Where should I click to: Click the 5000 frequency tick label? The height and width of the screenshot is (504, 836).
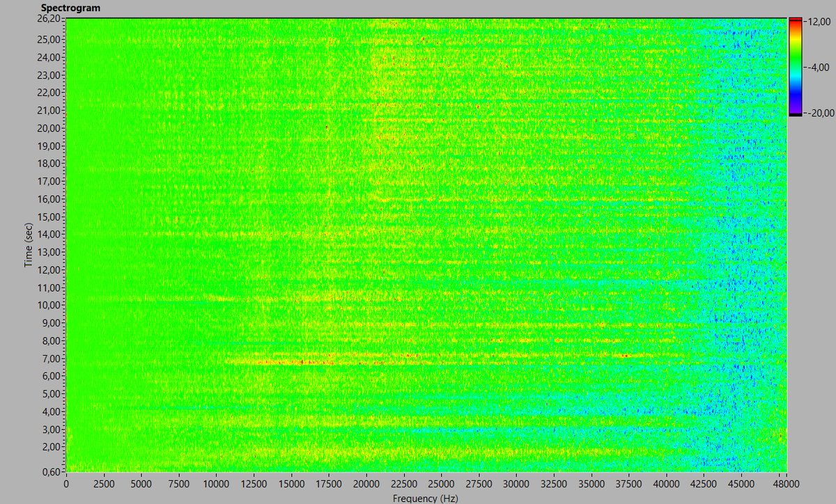click(x=141, y=484)
